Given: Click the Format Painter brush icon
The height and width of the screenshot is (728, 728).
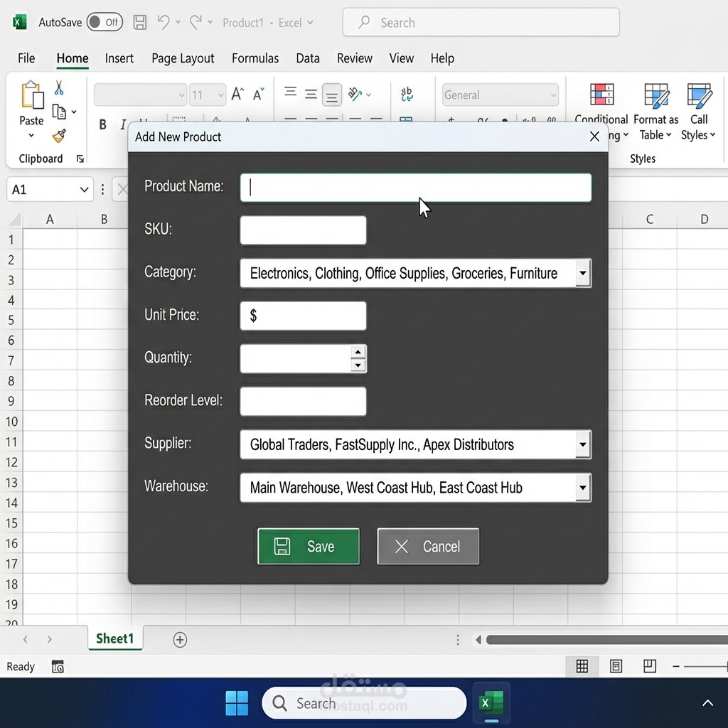Looking at the screenshot, I should 59,135.
